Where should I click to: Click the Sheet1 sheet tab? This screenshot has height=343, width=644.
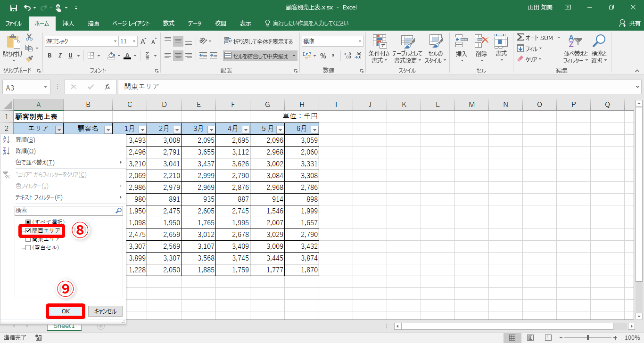(x=64, y=326)
